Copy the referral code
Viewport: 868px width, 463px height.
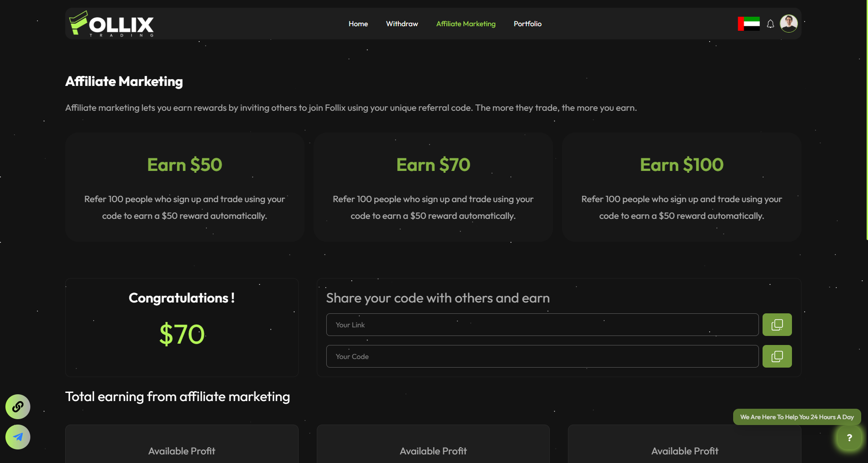tap(777, 356)
